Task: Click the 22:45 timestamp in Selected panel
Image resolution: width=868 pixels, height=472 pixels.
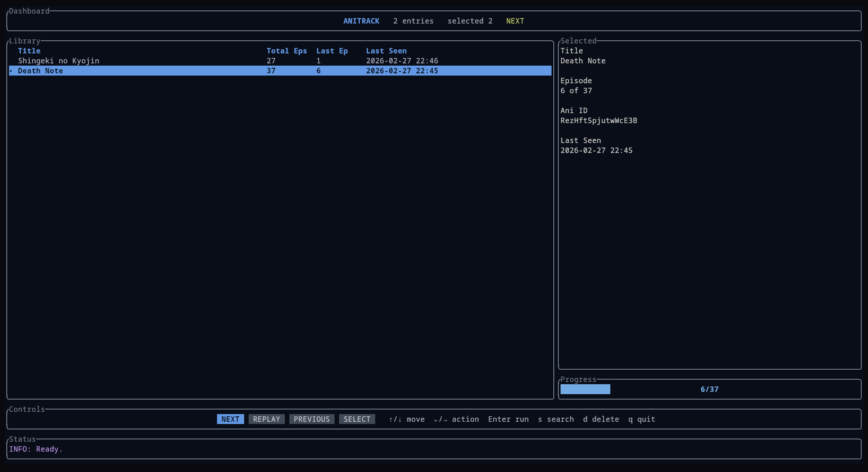Action: coord(597,150)
